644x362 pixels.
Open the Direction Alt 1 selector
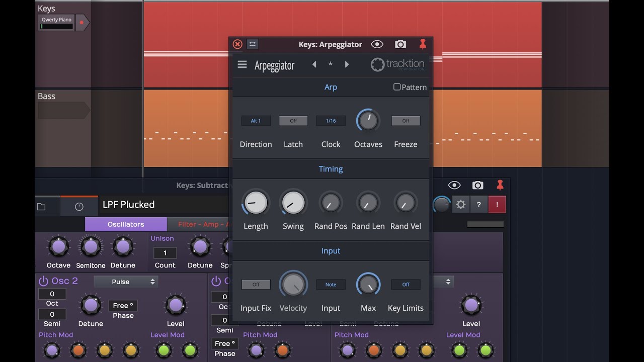coord(256,121)
